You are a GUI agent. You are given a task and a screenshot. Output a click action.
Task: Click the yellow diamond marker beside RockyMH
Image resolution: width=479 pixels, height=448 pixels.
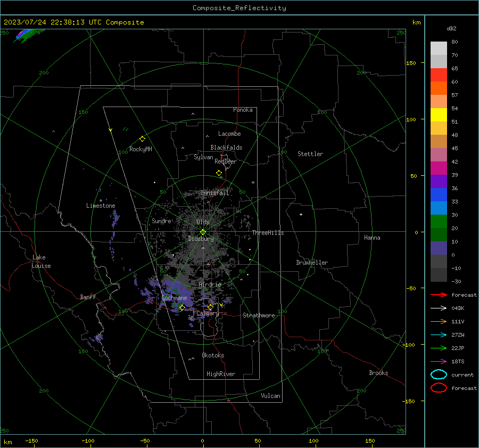[x=142, y=139]
